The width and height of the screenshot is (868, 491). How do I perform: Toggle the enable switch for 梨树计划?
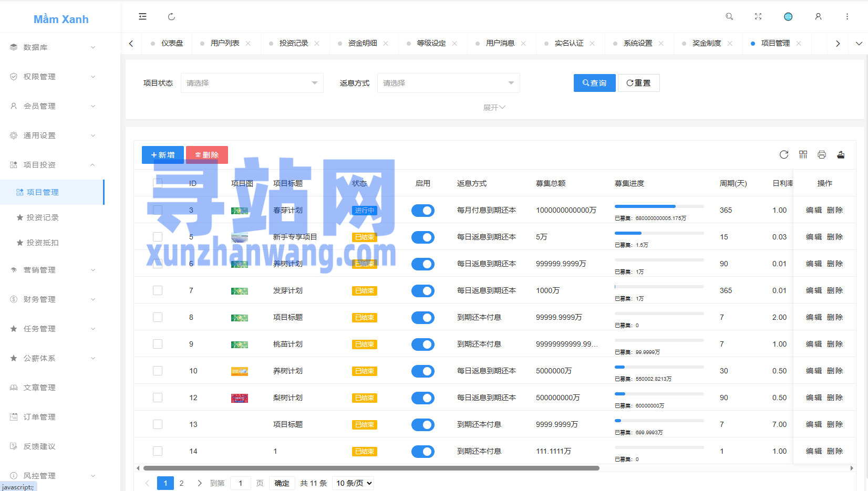click(423, 398)
